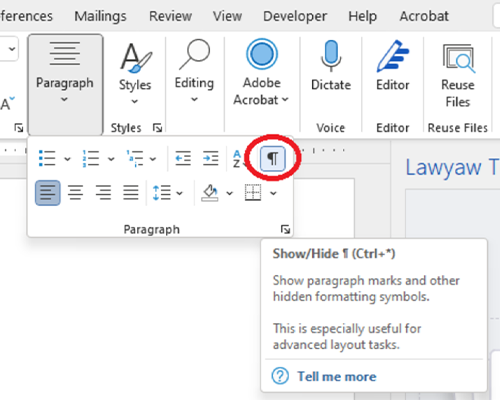The width and height of the screenshot is (500, 400).
Task: Click the Bullets list icon
Action: pyautogui.click(x=47, y=158)
